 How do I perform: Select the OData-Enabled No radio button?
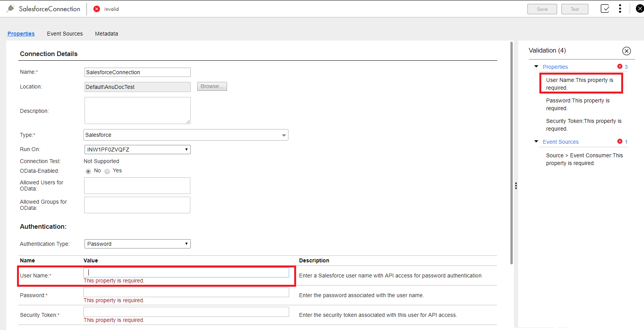88,171
